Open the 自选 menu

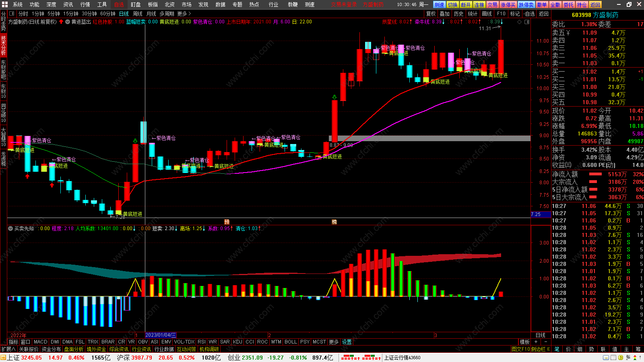(x=119, y=5)
